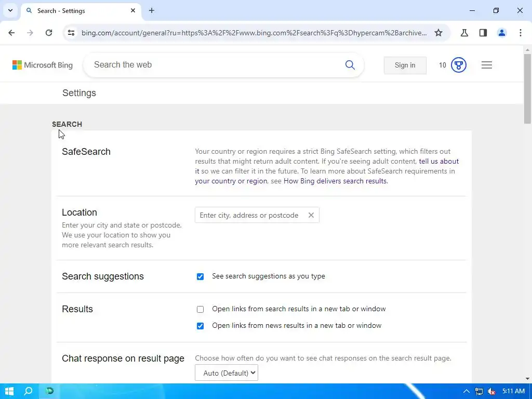Open the pinned green taskbar app
This screenshot has height=399, width=532.
[x=49, y=391]
